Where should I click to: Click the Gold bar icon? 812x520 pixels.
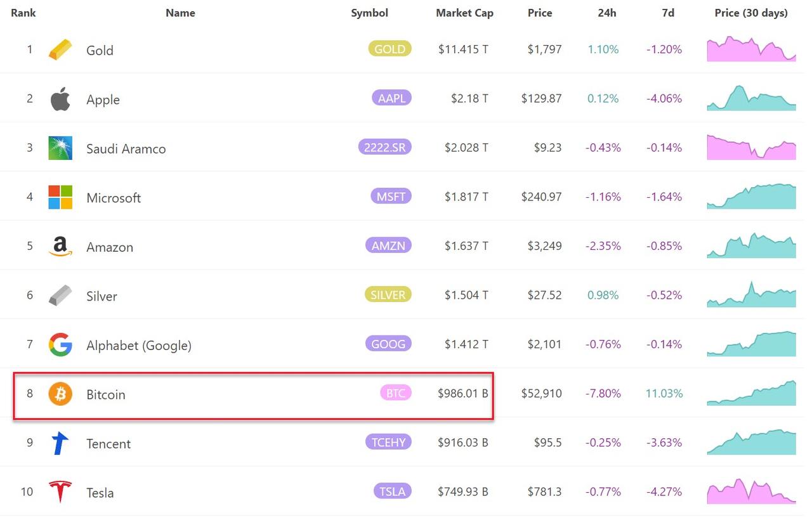60,50
